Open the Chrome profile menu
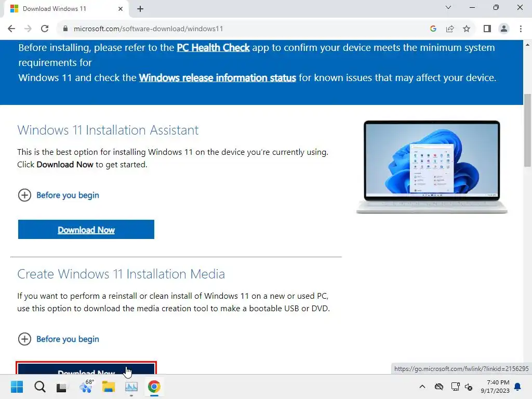The width and height of the screenshot is (532, 399). 504,29
